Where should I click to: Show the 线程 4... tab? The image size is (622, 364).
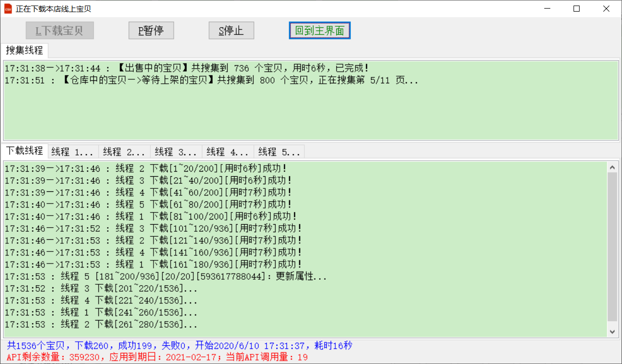[x=227, y=151]
